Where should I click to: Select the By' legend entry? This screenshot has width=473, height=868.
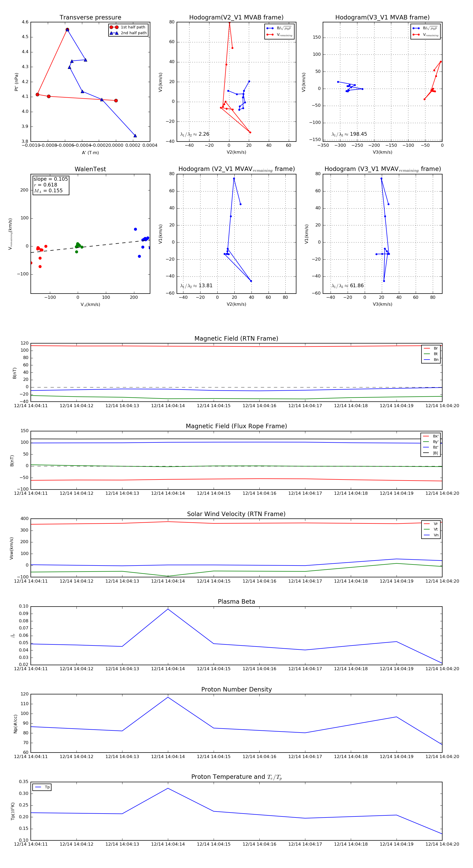(x=431, y=442)
